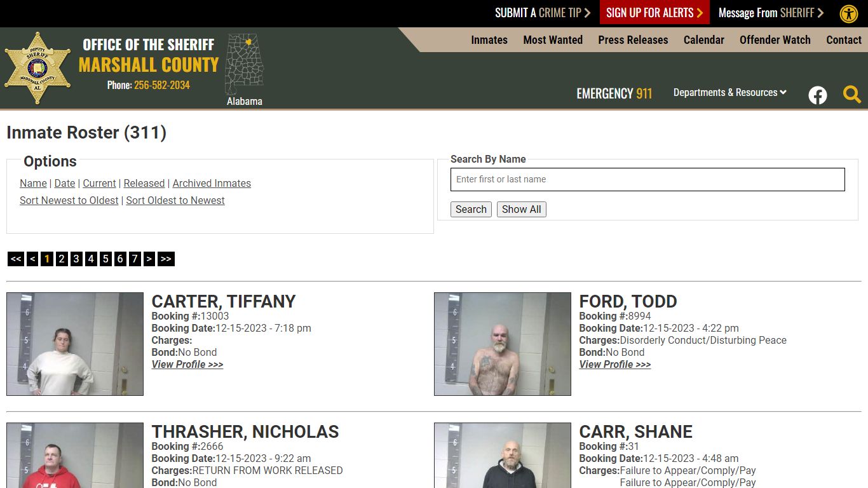Go to next page with >

(x=149, y=259)
